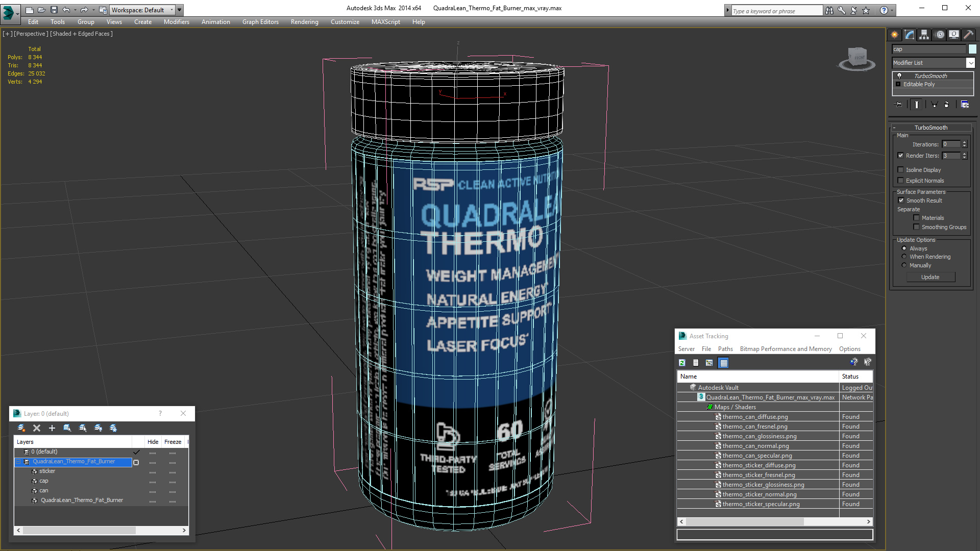Click Make Unique icon in modifier stack
Image resolution: width=980 pixels, height=551 pixels.
point(934,104)
